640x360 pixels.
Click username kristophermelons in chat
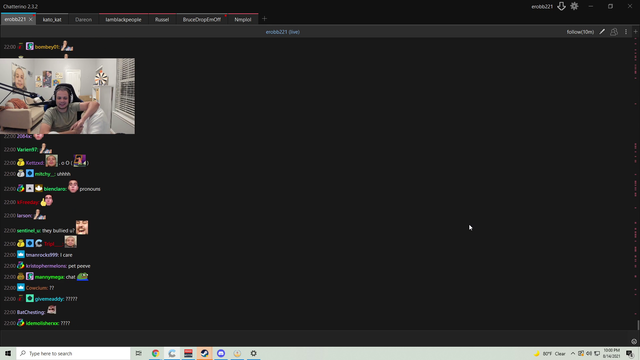[46, 266]
